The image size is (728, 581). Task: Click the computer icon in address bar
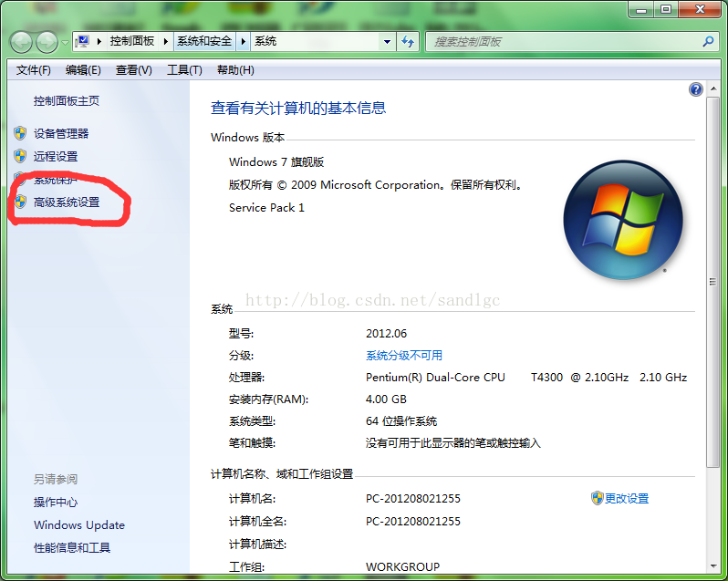click(83, 41)
